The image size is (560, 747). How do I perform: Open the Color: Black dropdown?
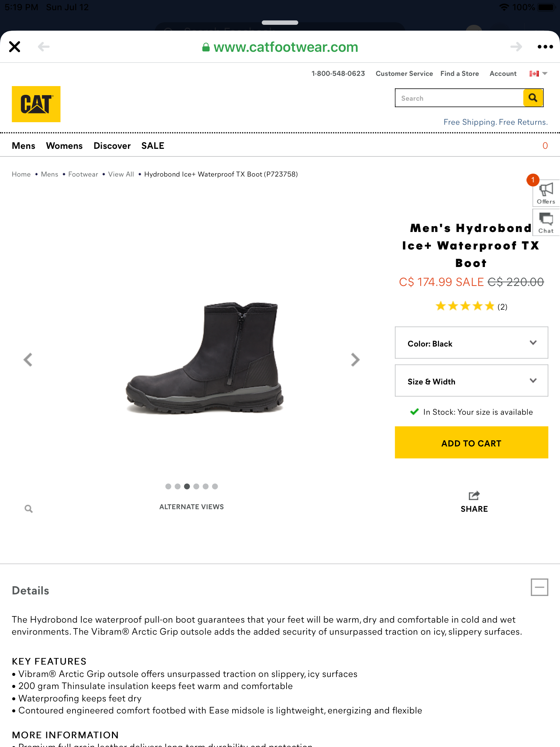[471, 343]
